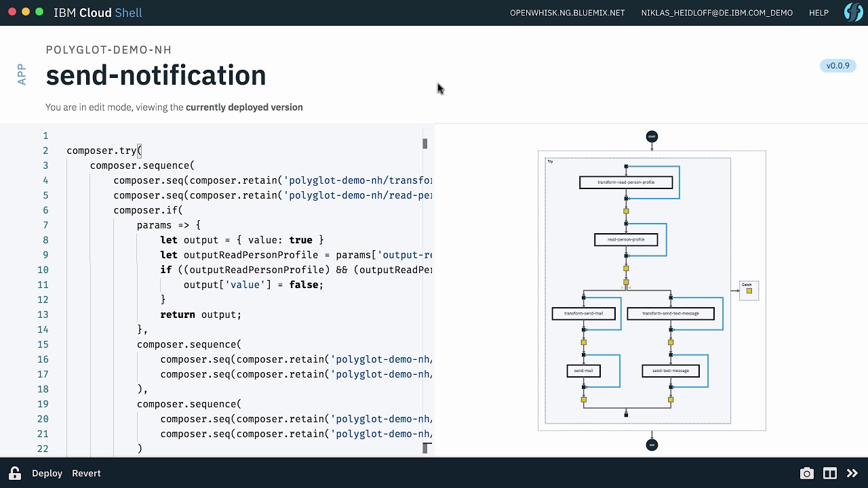
Task: Select the read-person-profile node
Action: (x=626, y=239)
